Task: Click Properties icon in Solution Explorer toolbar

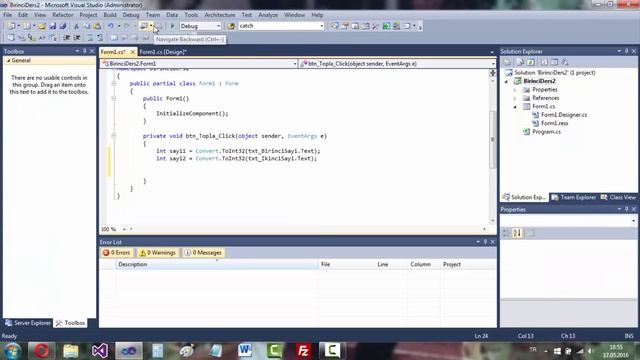Action: point(507,62)
